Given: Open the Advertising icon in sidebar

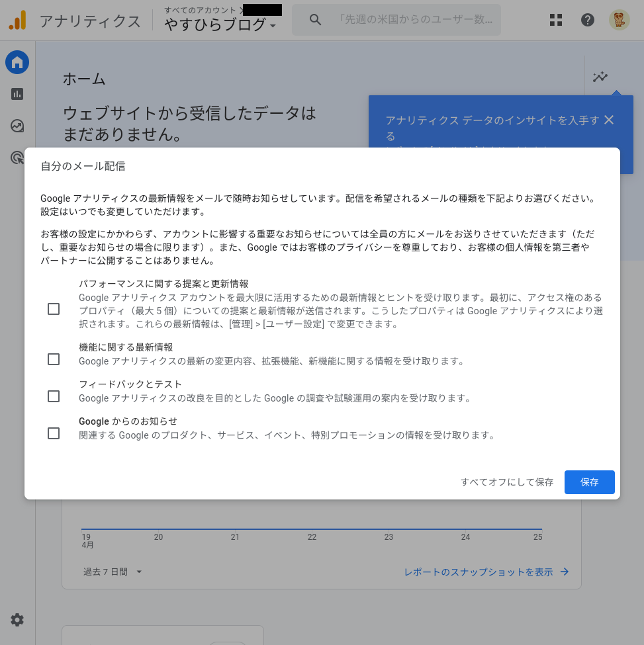Looking at the screenshot, I should pos(17,157).
